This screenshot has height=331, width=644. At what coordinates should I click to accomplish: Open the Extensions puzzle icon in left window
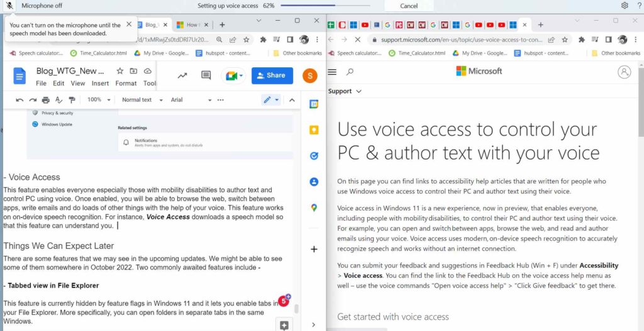pos(264,40)
